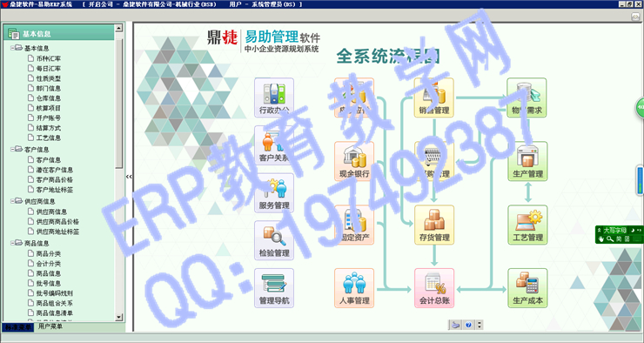Open the 管理导航 module icon
The height and width of the screenshot is (343, 644).
(274, 288)
